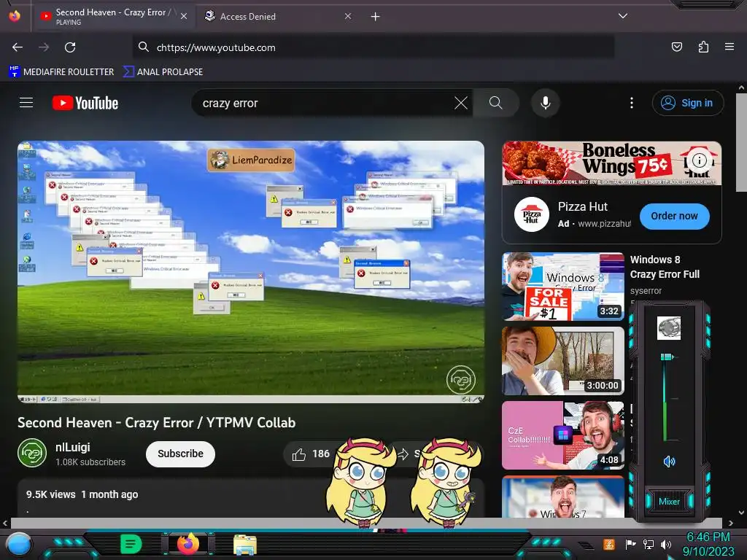This screenshot has height=560, width=747.
Task: Click the YouTube search magnifier button
Action: pyautogui.click(x=495, y=103)
